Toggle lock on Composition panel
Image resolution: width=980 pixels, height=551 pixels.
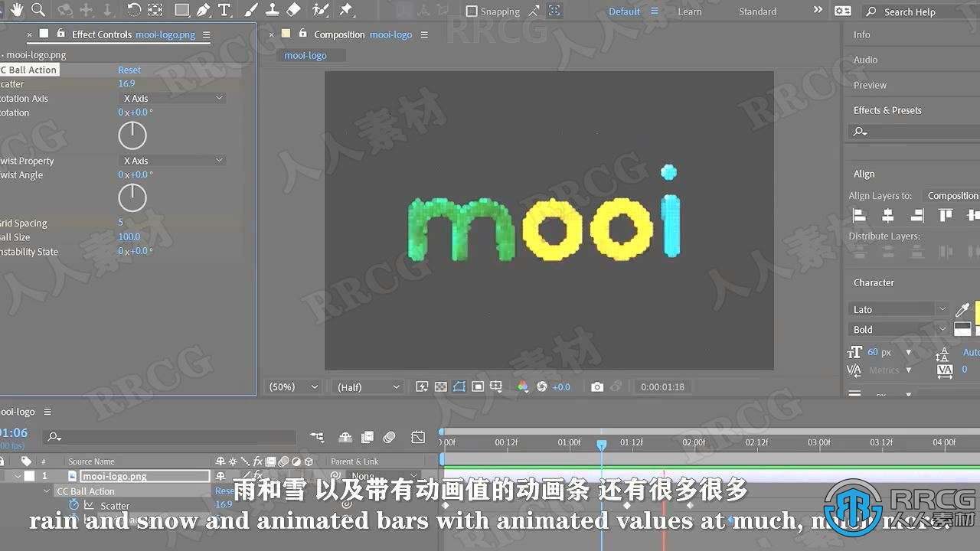pos(303,34)
